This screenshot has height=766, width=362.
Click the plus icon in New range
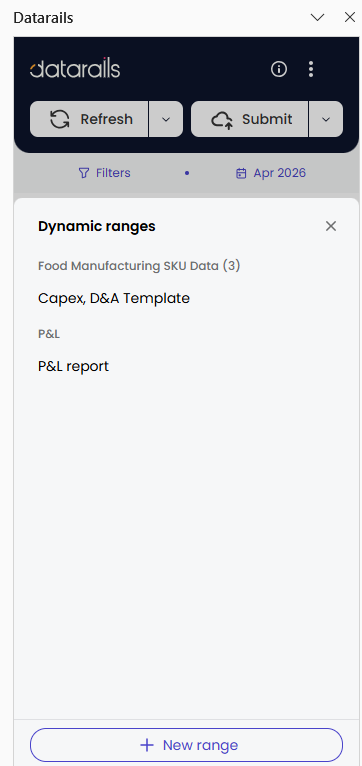[x=147, y=745]
